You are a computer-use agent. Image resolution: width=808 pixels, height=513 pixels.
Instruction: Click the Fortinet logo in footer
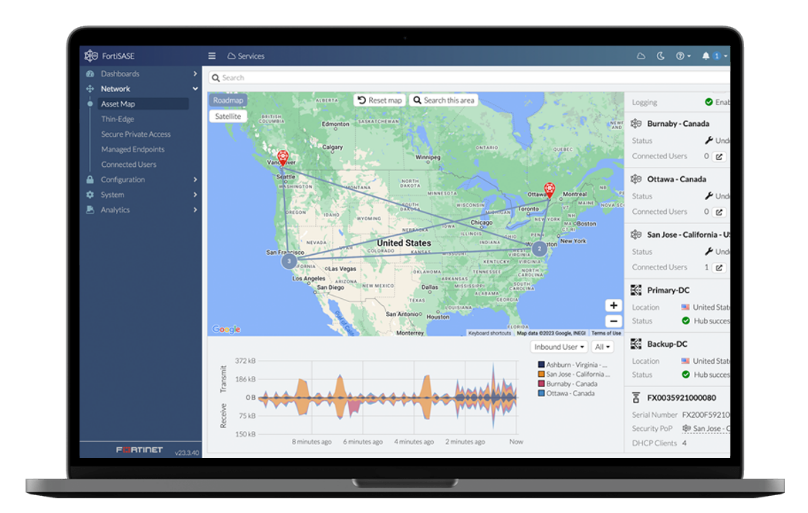pyautogui.click(x=139, y=450)
